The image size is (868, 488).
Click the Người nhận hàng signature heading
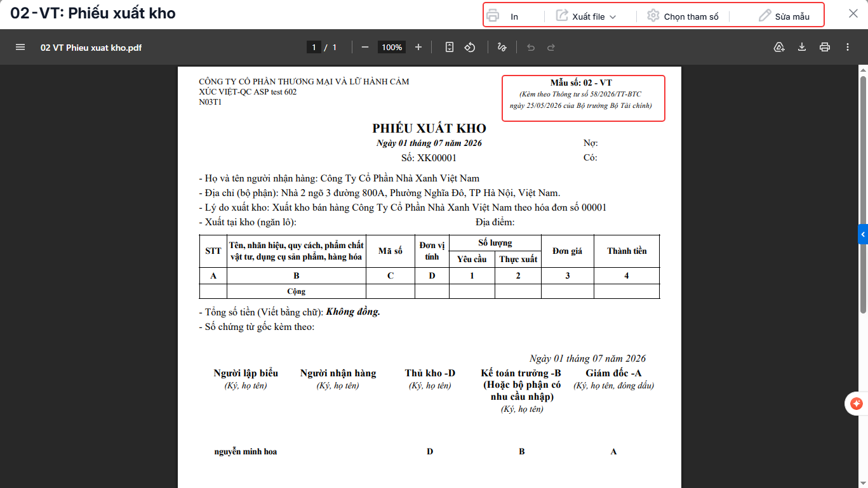[338, 373]
